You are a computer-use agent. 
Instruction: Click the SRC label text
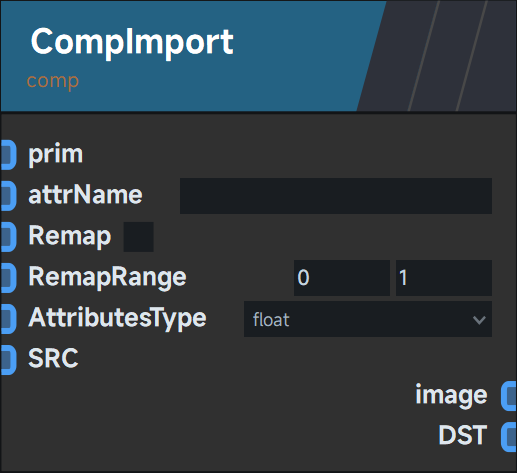pos(53,359)
